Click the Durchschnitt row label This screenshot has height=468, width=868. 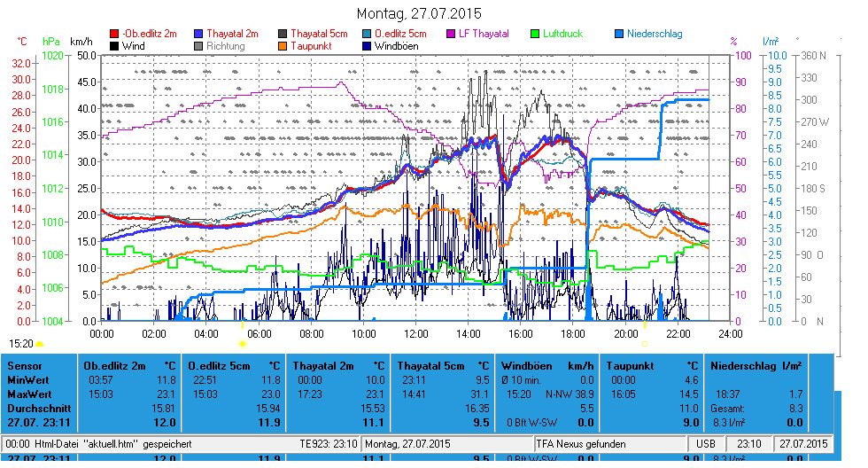tap(39, 409)
